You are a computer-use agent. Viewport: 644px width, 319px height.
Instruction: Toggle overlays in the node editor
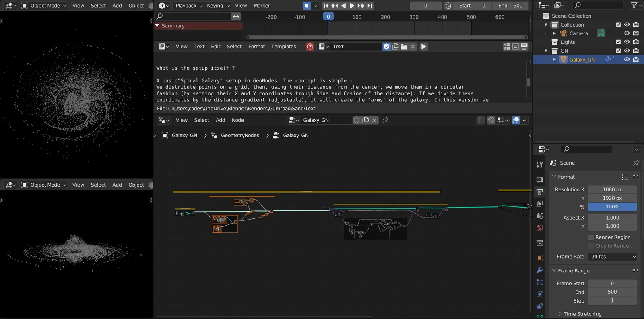pyautogui.click(x=516, y=120)
